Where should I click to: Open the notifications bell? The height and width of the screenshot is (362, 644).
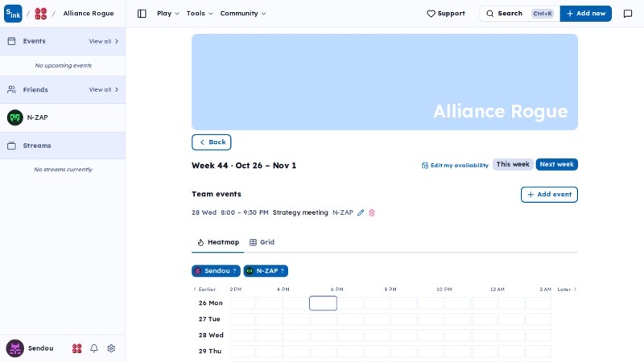tap(94, 348)
